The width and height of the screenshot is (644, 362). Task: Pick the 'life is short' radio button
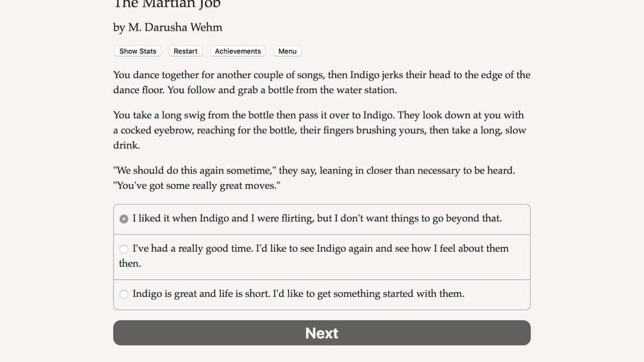coord(124,294)
